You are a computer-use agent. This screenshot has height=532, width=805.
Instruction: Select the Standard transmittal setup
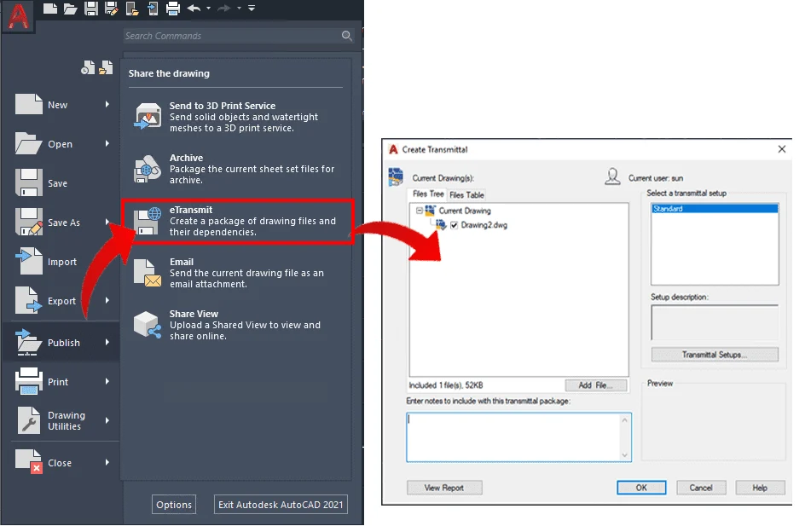point(715,209)
